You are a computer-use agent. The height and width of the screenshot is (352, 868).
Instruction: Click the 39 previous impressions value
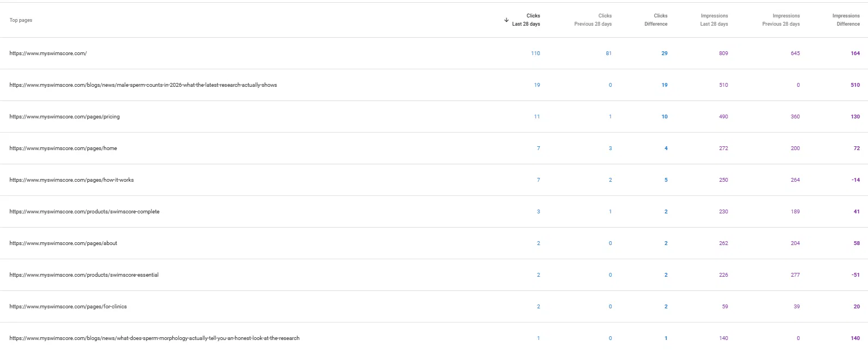(797, 307)
